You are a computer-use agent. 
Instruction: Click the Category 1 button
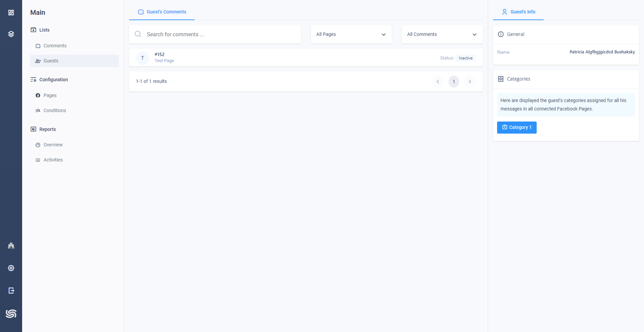(517, 128)
